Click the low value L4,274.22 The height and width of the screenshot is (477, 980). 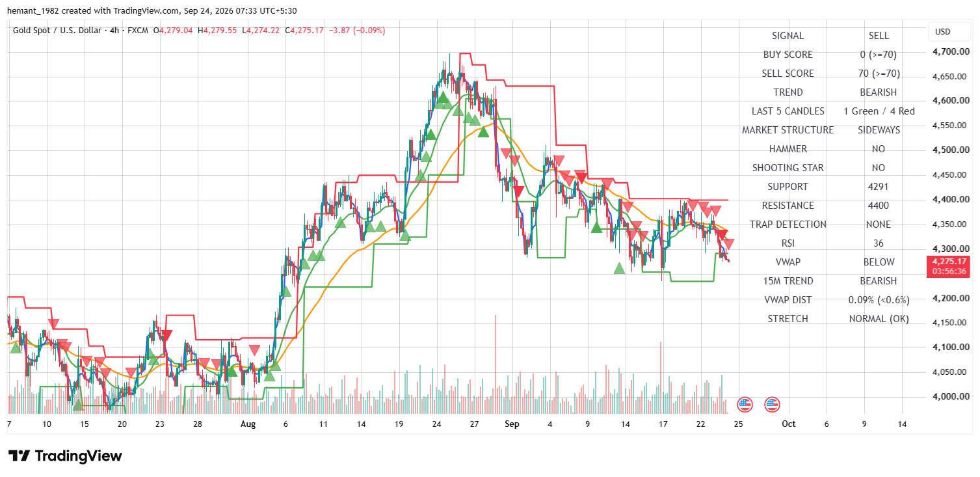261,31
